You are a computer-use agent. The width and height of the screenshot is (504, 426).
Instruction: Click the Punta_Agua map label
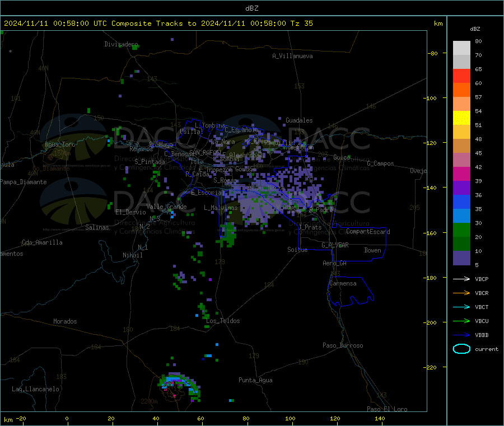255,381
